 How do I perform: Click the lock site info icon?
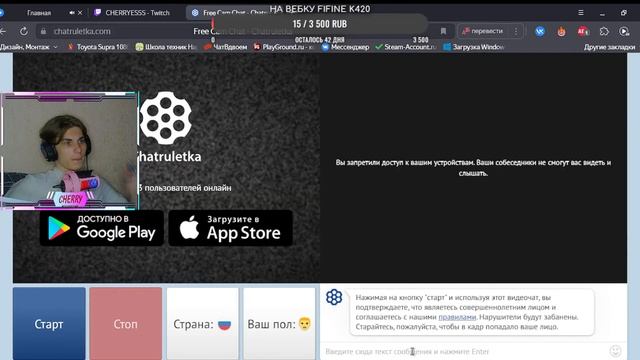43,31
